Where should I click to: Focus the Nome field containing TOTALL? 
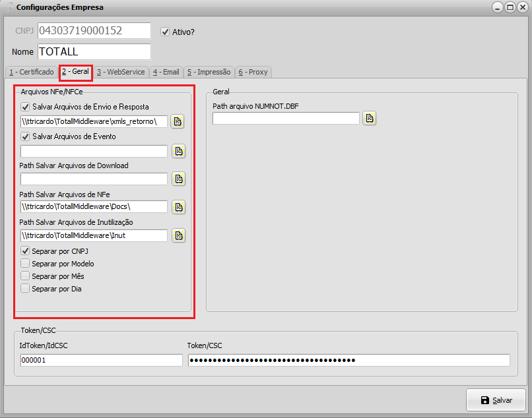[x=94, y=51]
